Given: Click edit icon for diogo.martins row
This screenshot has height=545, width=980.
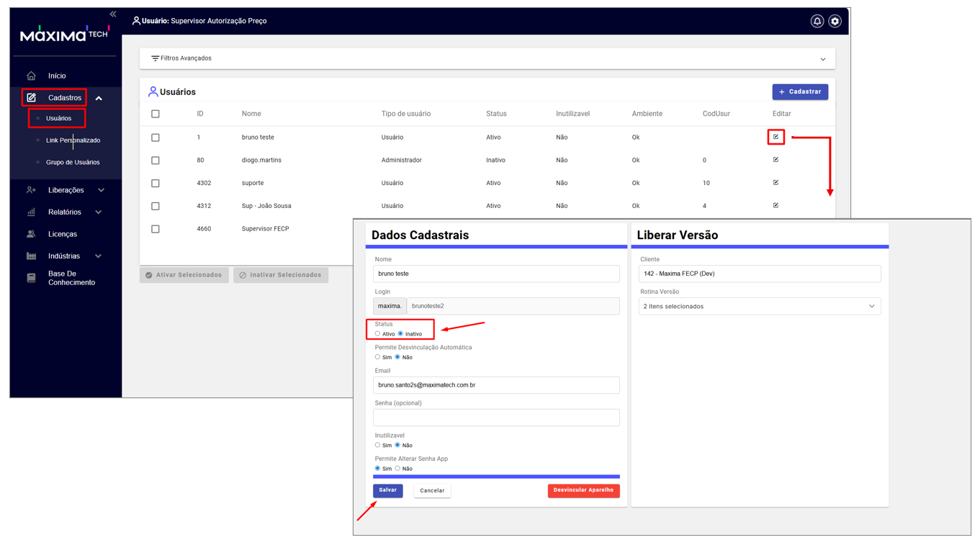Looking at the screenshot, I should 776,160.
